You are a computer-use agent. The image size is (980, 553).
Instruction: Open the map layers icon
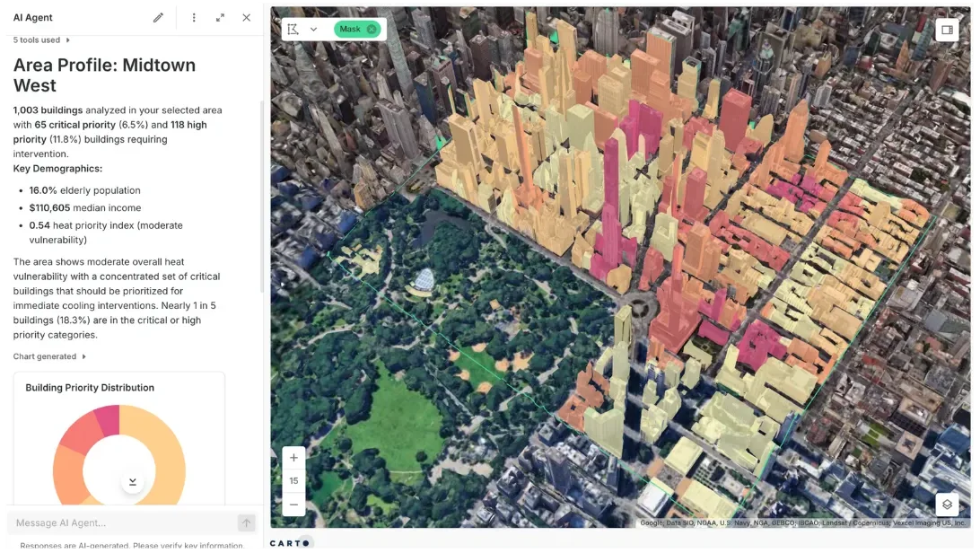[x=947, y=505]
